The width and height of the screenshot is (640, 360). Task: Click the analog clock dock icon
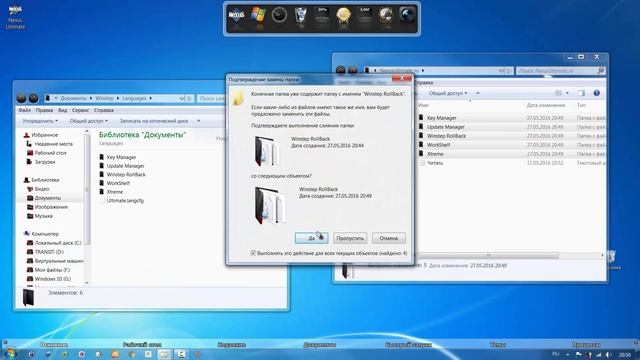coord(279,16)
